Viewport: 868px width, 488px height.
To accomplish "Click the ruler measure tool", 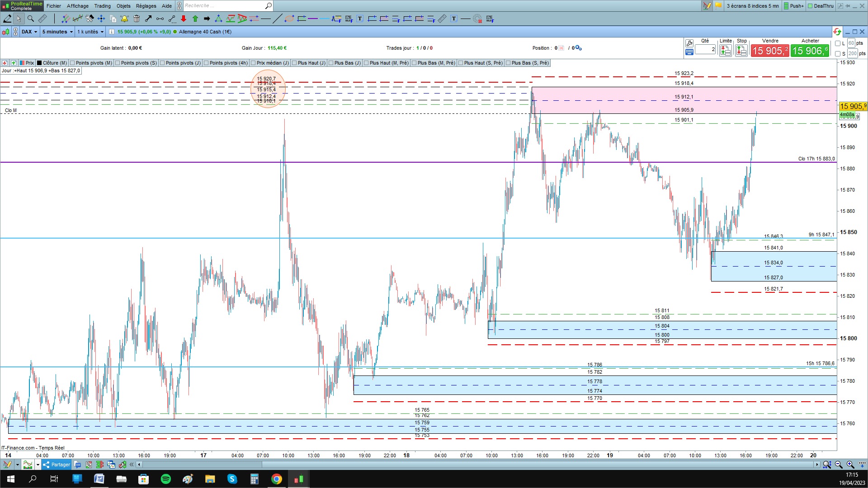I will coord(42,19).
